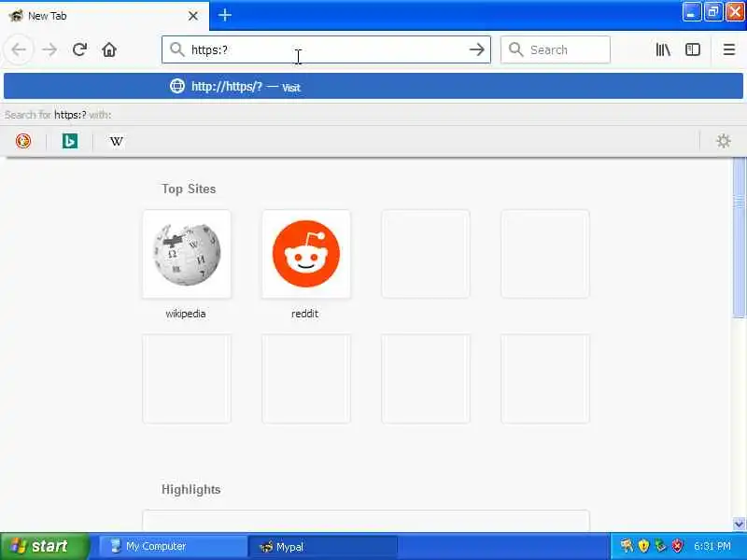This screenshot has height=560, width=747.
Task: Search with the Wikipedia W icon
Action: point(116,141)
